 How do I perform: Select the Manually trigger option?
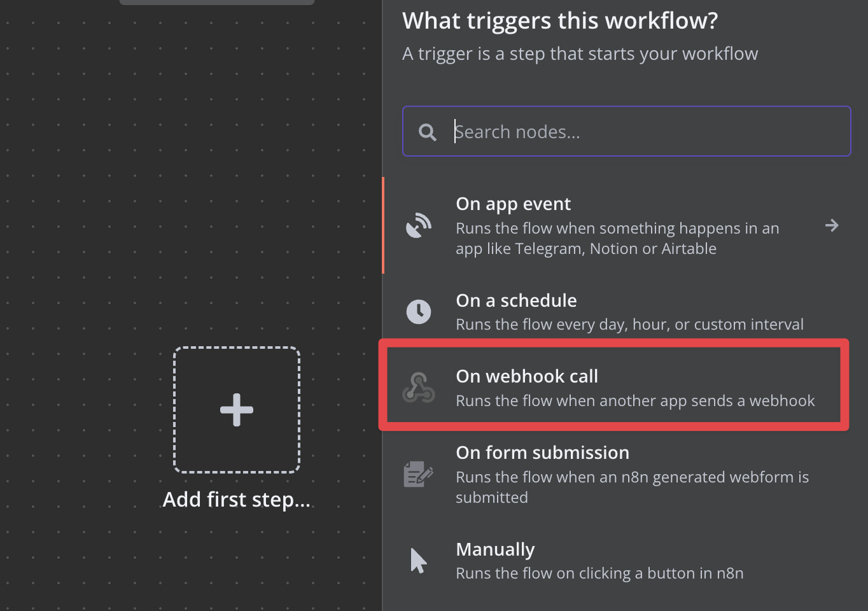coord(495,549)
